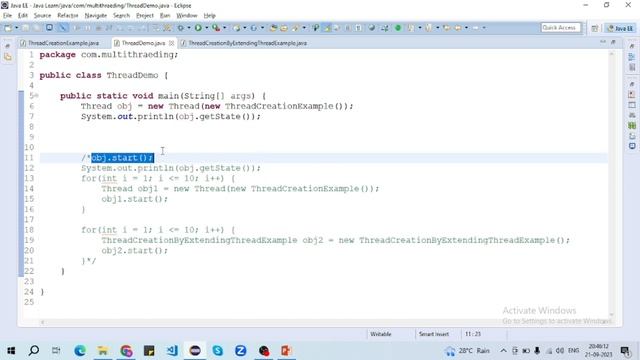Click line 7 System.out.println statement
Image resolution: width=640 pixels, height=360 pixels.
171,117
